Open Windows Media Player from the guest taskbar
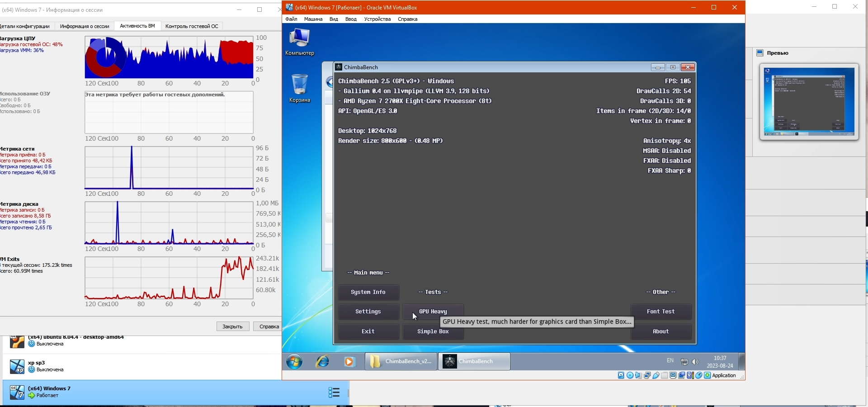The height and width of the screenshot is (407, 868). [349, 361]
